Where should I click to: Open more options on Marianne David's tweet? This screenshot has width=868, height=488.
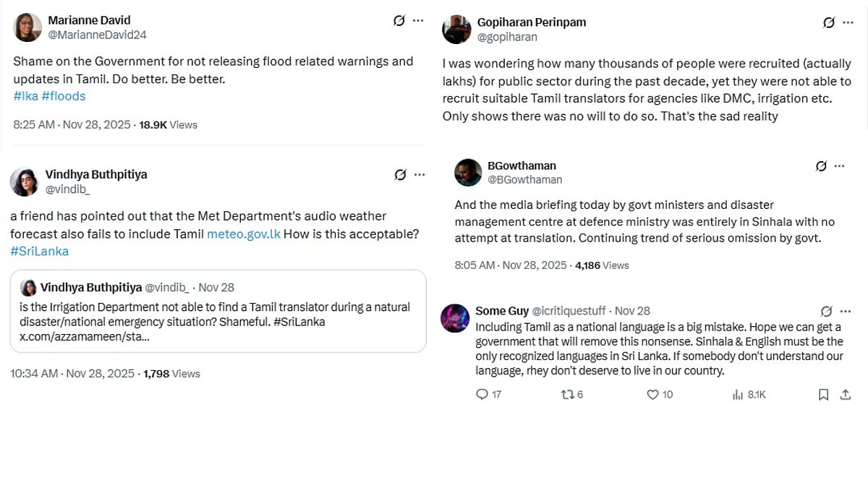coord(418,20)
